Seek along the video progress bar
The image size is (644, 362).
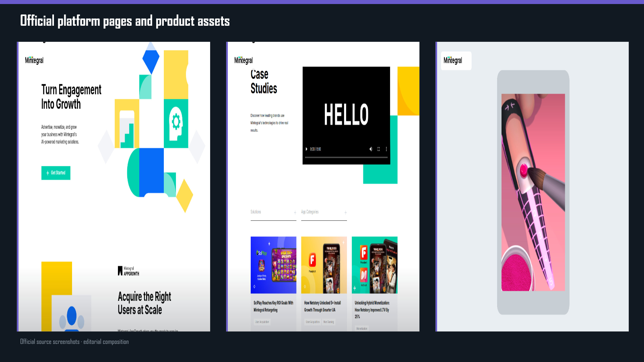point(346,157)
